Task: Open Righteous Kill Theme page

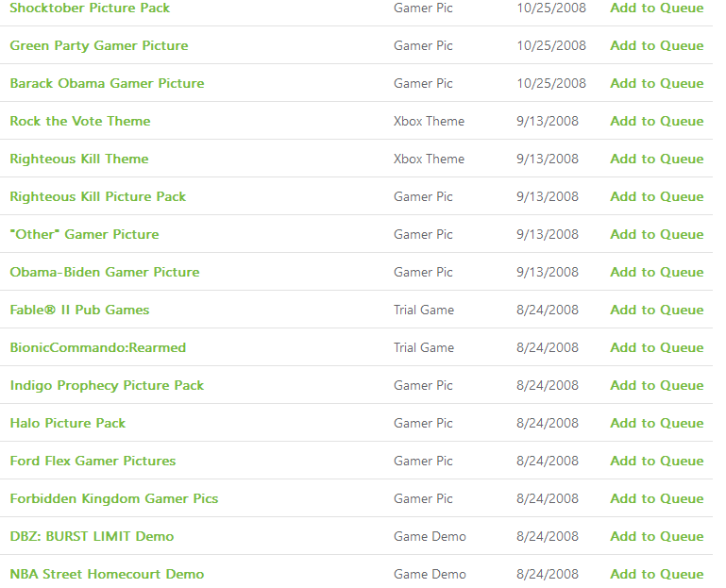Action: pos(79,159)
